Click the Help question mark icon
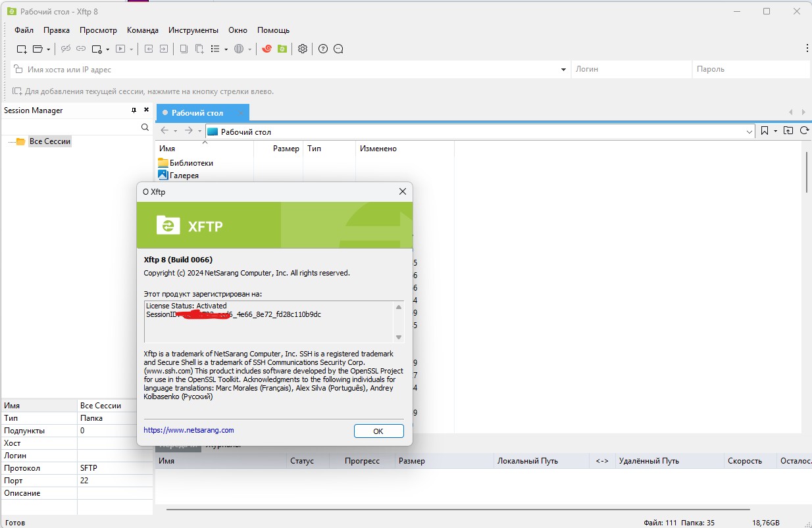 click(x=323, y=49)
